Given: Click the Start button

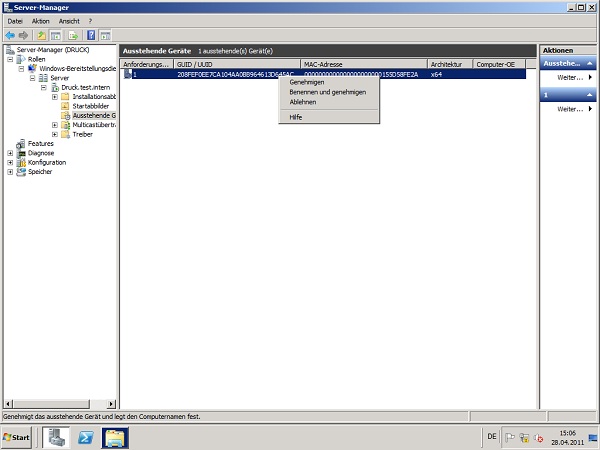Looking at the screenshot, I should tap(16, 437).
